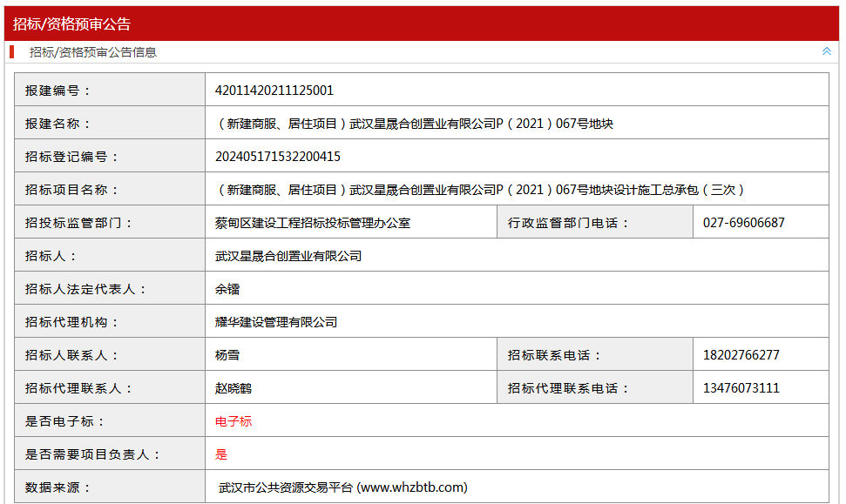846x504 pixels.
Task: Click the 报建名称 project name text
Action: 414,124
